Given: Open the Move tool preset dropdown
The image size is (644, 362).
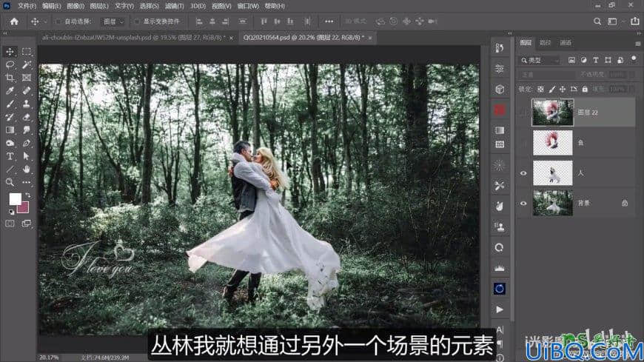Looking at the screenshot, I should coord(45,21).
